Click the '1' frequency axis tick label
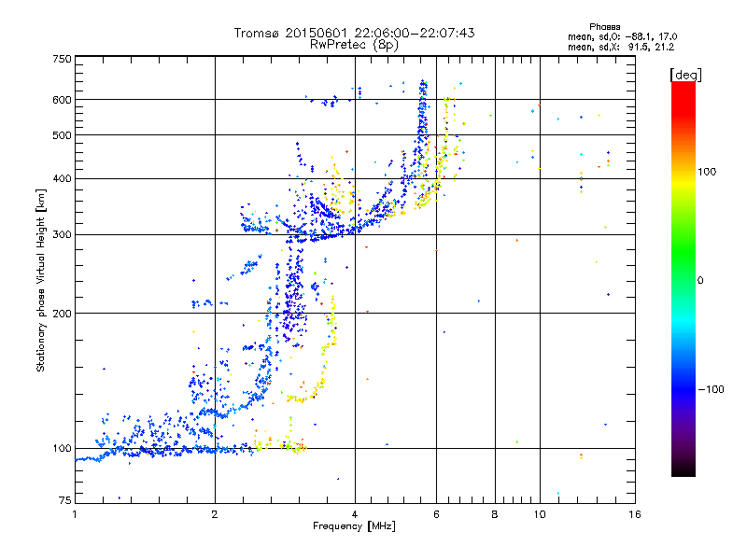 coord(75,514)
